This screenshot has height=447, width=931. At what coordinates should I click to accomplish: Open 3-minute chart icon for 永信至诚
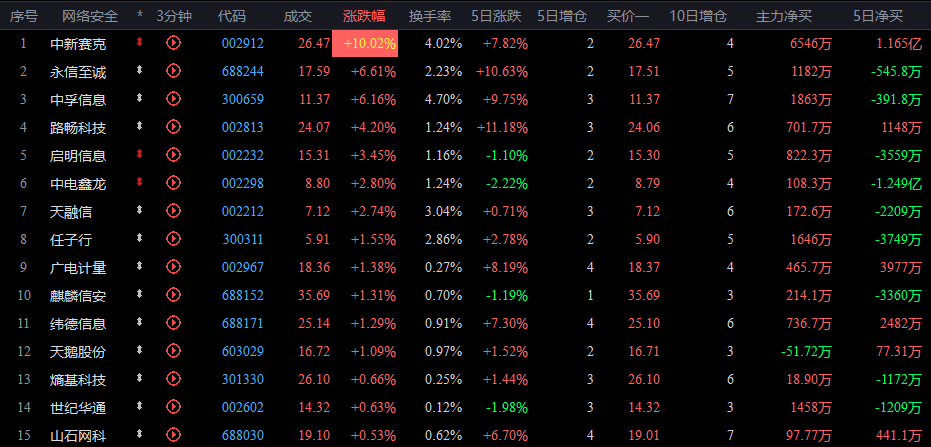pos(173,71)
